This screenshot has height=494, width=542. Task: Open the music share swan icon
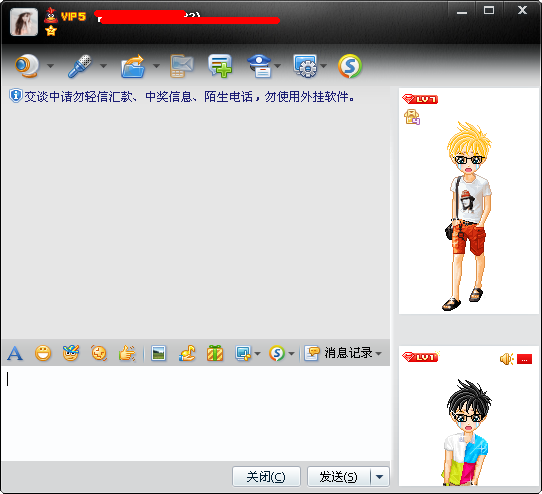(187, 353)
